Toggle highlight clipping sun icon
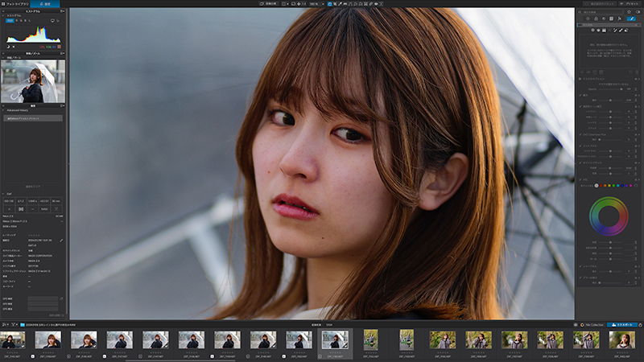Viewport: 644px width, 362px height. click(x=14, y=47)
